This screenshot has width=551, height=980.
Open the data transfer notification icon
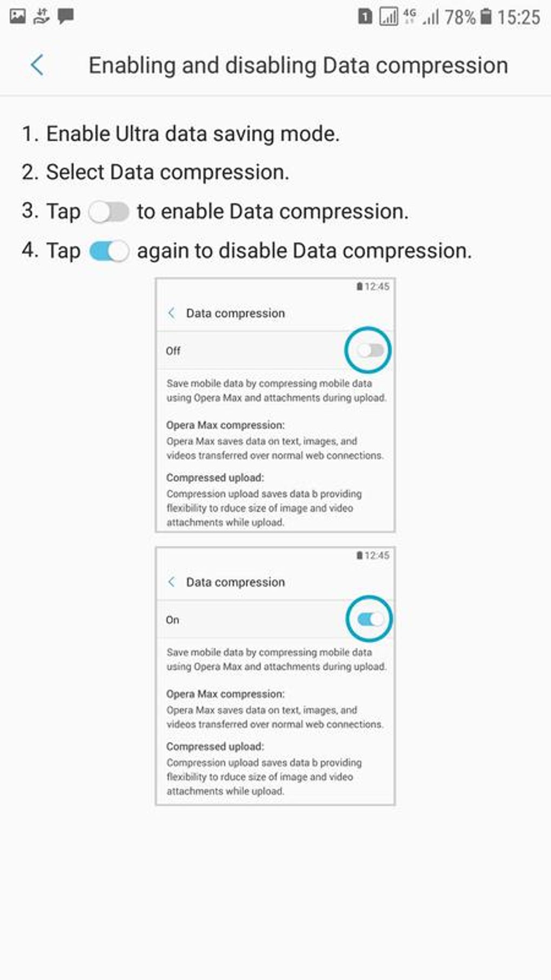coord(41,16)
